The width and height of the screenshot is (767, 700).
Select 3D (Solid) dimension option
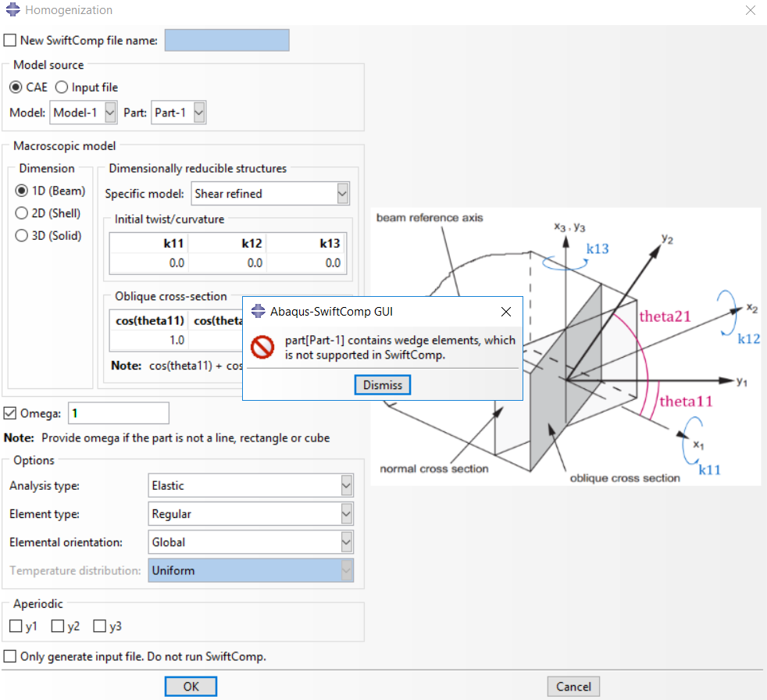click(x=21, y=236)
